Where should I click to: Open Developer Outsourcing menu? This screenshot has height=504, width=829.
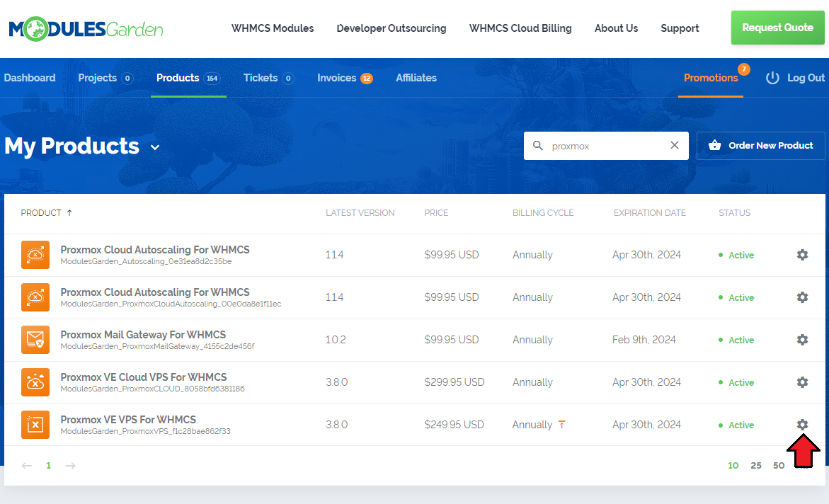click(x=391, y=28)
